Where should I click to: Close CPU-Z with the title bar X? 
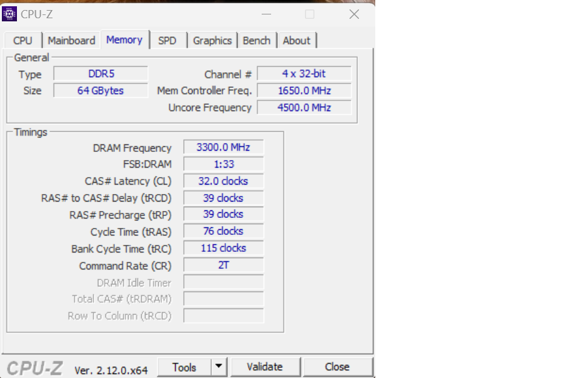(x=354, y=14)
